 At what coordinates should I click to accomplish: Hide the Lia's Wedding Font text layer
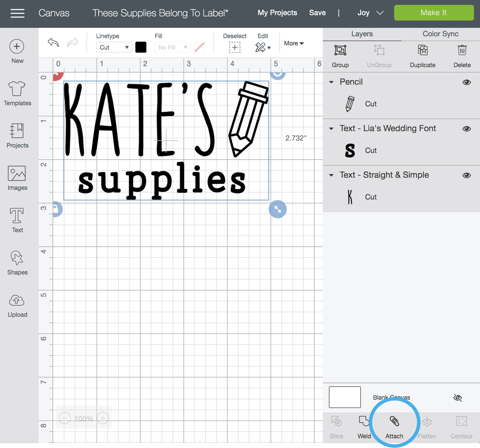point(466,129)
